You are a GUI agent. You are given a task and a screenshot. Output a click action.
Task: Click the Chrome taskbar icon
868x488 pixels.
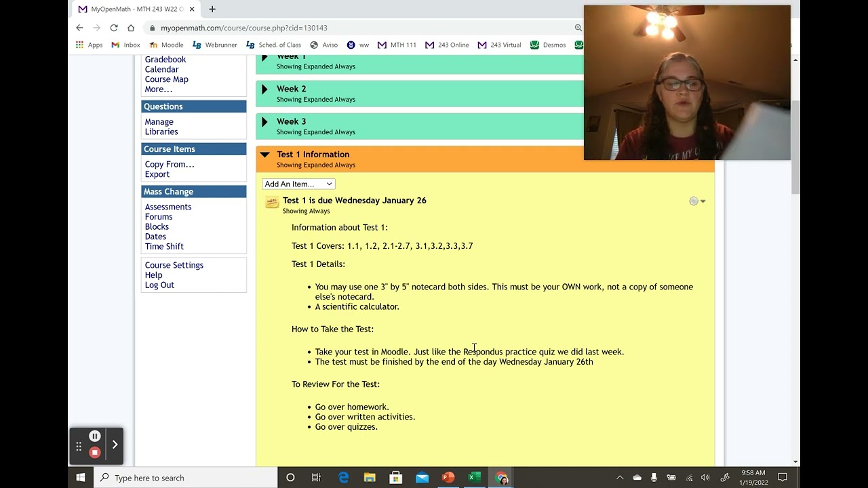(x=501, y=478)
